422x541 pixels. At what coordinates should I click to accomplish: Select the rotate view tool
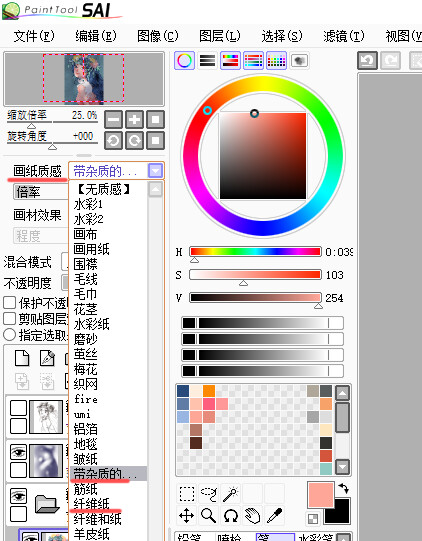coord(231,516)
